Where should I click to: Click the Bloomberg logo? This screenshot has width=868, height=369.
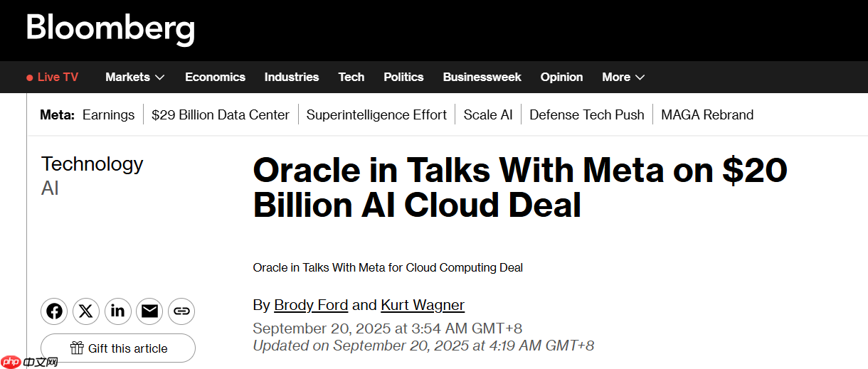[110, 28]
